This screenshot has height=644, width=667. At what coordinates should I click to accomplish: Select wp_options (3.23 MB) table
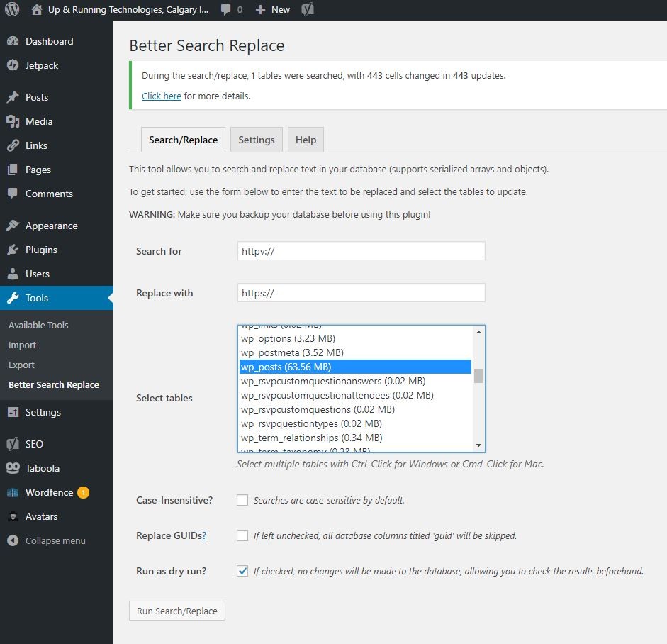[x=355, y=338]
